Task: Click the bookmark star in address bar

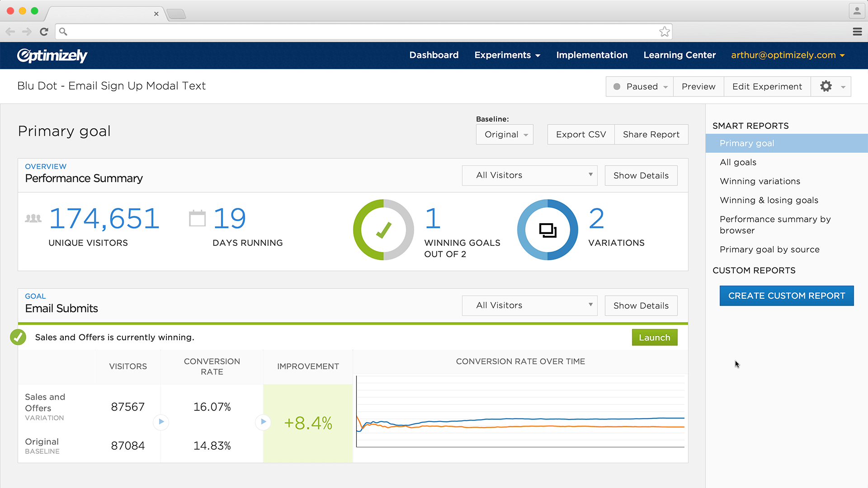Action: 664,32
